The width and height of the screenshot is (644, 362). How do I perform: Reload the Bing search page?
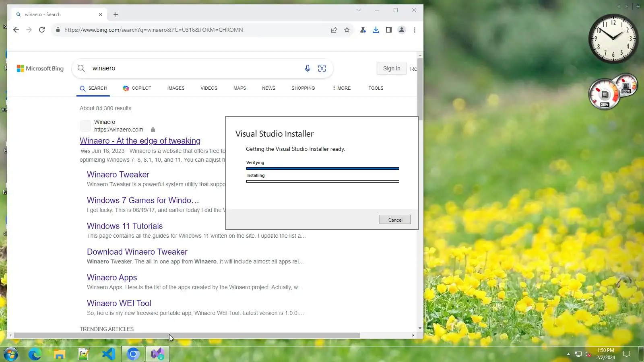[x=42, y=30]
